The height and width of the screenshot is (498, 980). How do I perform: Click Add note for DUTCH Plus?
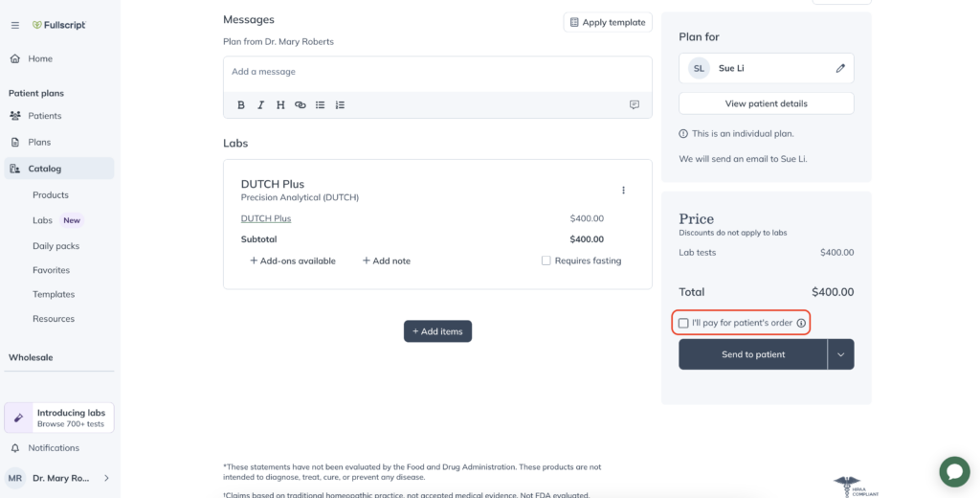coord(387,260)
